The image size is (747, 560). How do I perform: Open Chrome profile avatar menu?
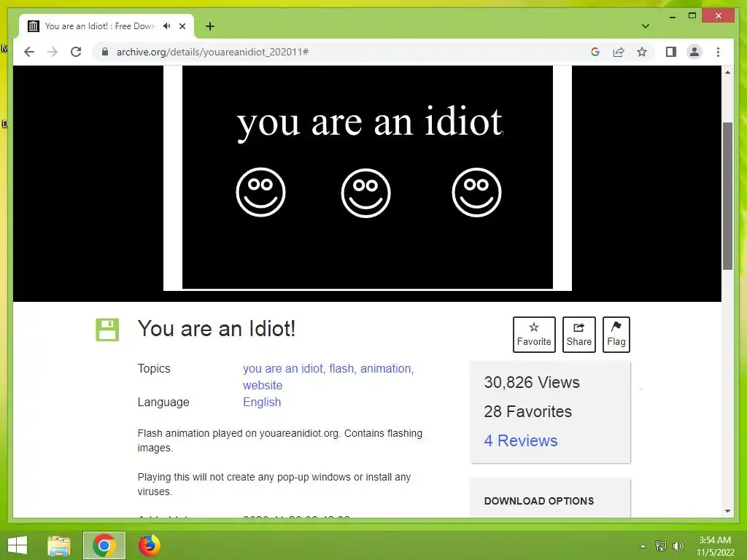694,52
